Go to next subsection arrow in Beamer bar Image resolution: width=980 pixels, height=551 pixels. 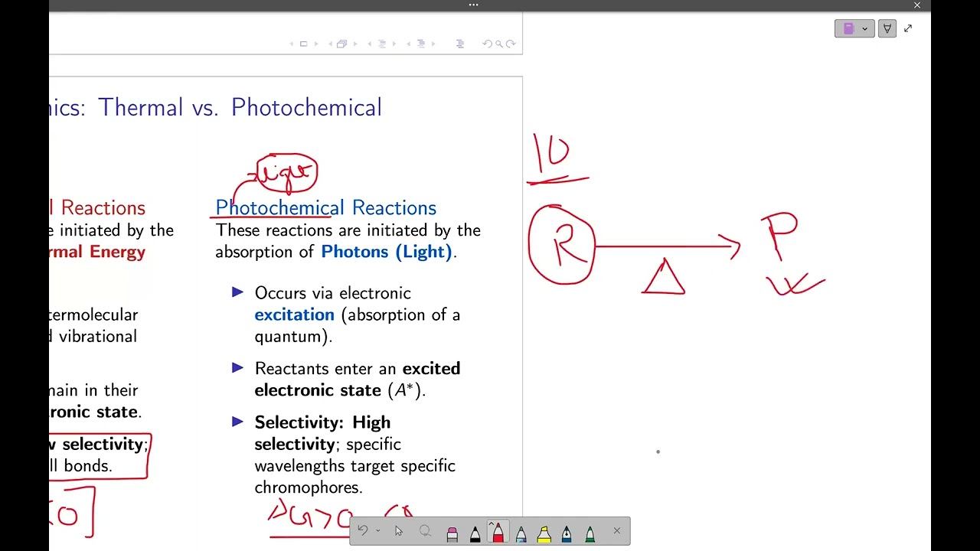tap(394, 44)
